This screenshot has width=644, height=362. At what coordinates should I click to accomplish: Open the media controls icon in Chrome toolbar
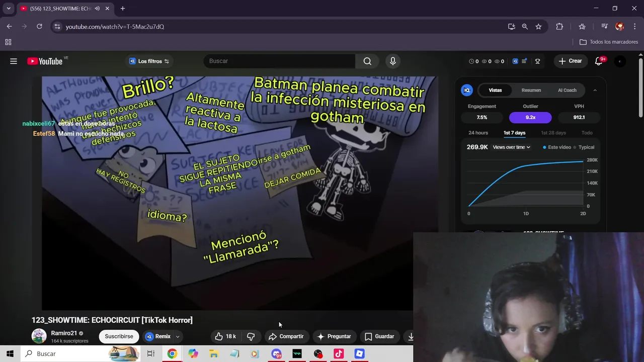click(x=605, y=27)
